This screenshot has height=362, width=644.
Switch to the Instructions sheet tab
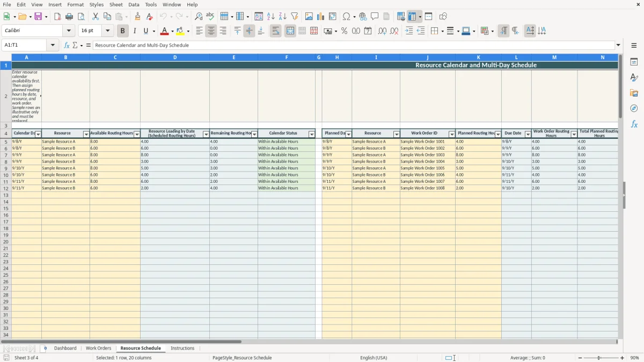(x=182, y=348)
